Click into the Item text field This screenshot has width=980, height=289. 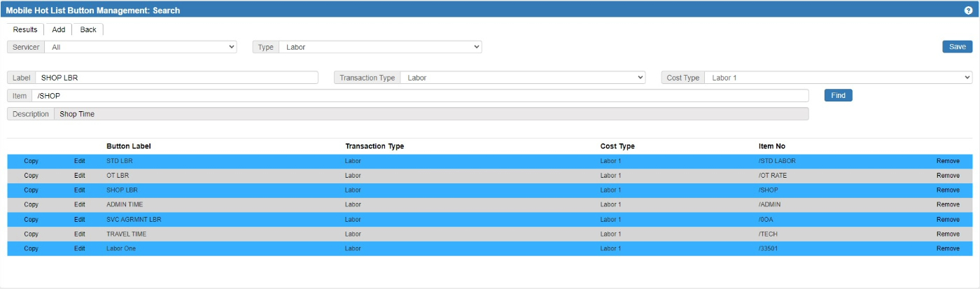pyautogui.click(x=420, y=95)
